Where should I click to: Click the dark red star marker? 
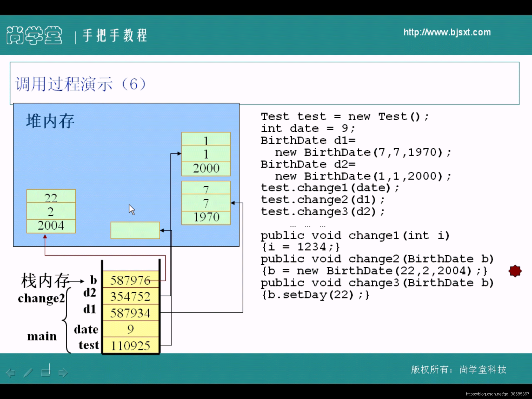(515, 271)
